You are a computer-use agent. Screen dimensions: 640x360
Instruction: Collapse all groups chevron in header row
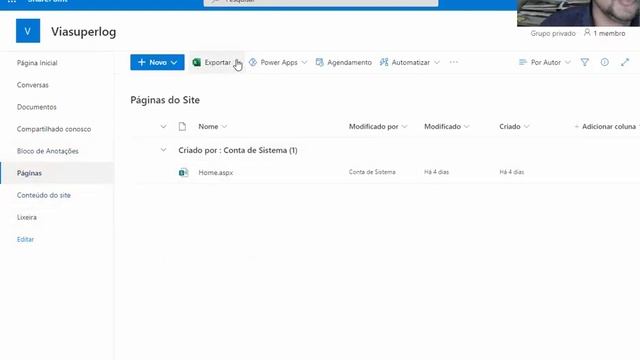[163, 127]
